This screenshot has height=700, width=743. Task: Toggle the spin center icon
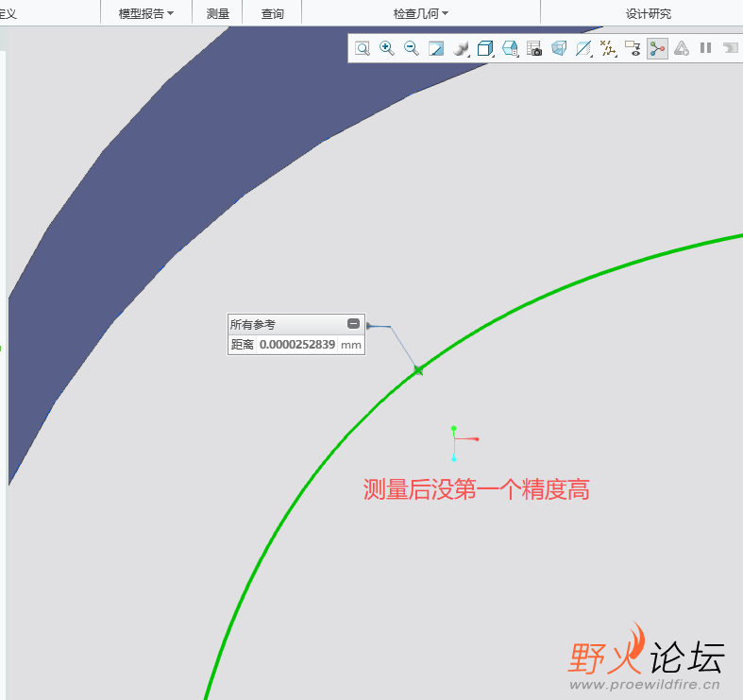coord(657,48)
